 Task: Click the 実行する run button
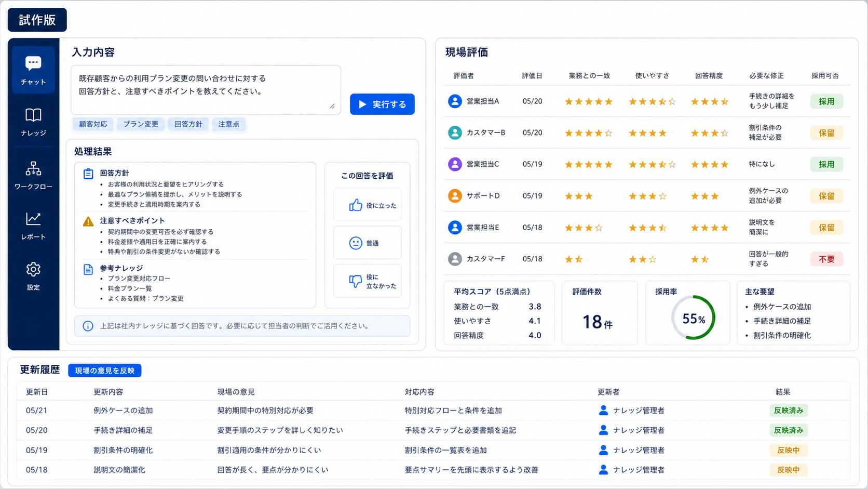(382, 104)
